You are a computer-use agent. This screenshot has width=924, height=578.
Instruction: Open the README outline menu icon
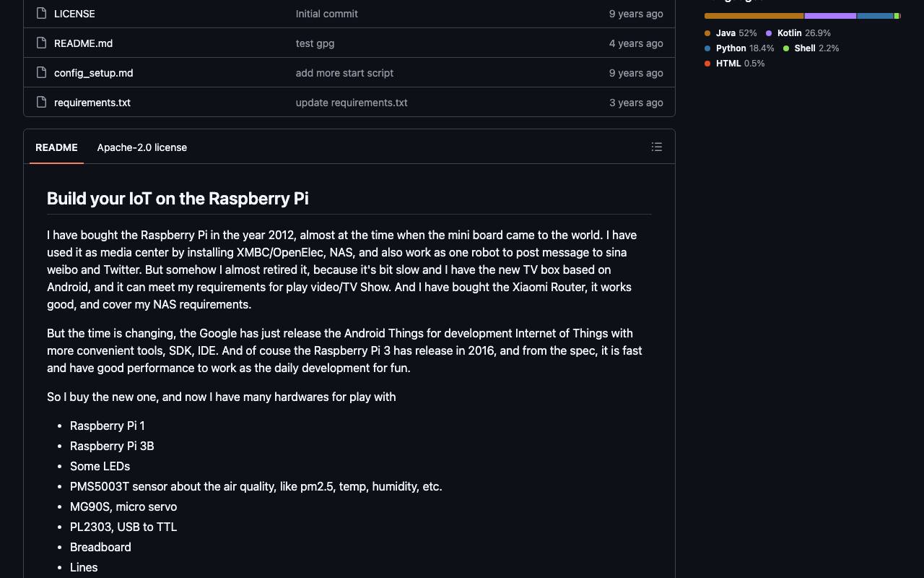(x=656, y=147)
